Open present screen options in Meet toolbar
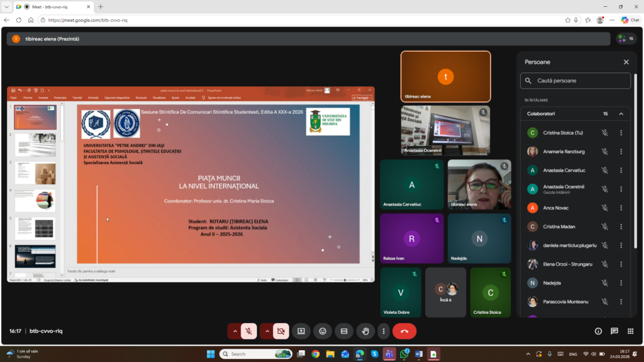 click(x=301, y=331)
